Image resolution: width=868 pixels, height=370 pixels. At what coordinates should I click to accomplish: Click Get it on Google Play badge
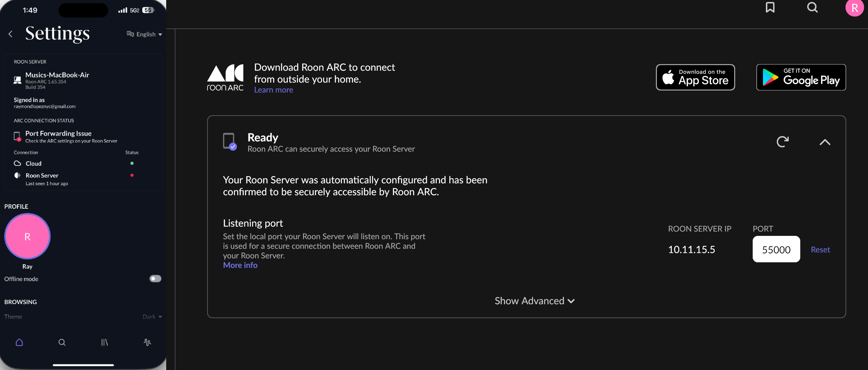tap(801, 77)
